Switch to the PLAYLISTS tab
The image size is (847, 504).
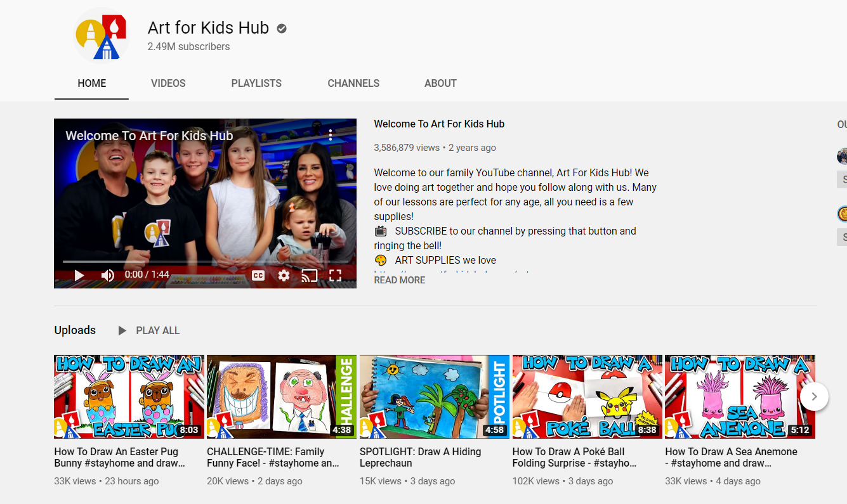(256, 83)
